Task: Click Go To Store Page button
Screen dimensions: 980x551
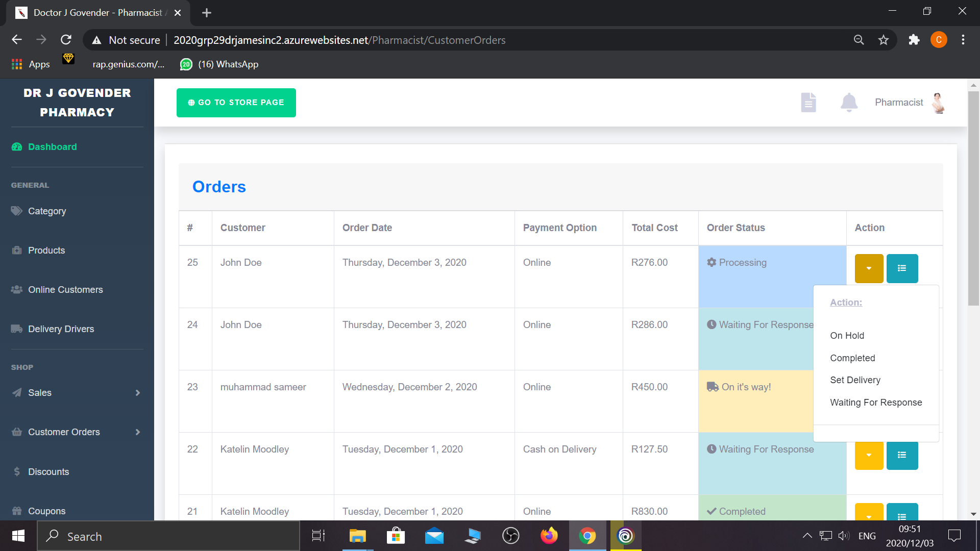Action: click(x=236, y=103)
